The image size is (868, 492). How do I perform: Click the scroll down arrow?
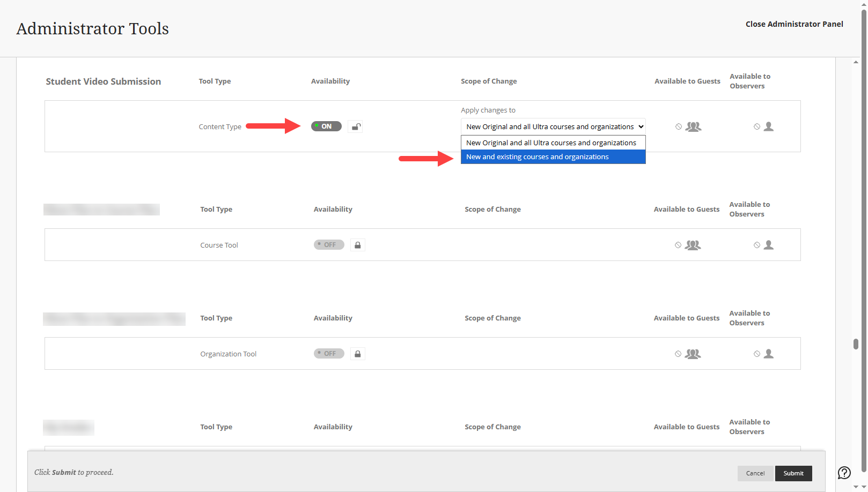coord(856,487)
